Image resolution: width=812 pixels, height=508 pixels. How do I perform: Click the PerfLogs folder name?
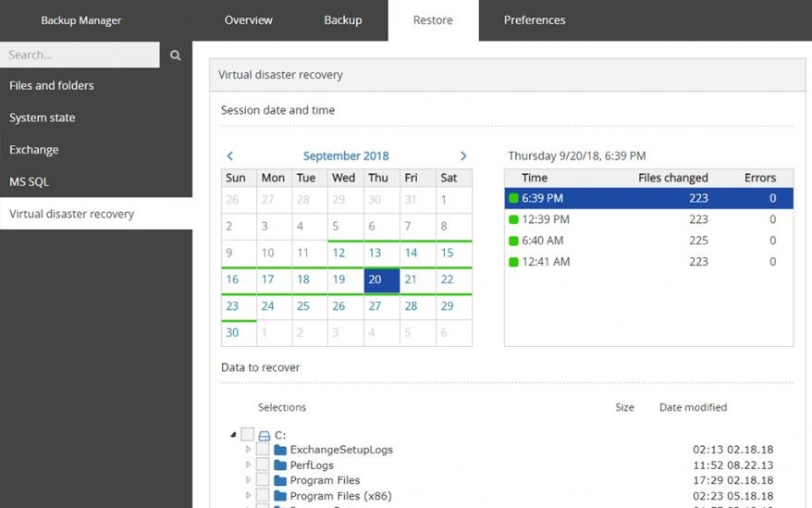312,465
